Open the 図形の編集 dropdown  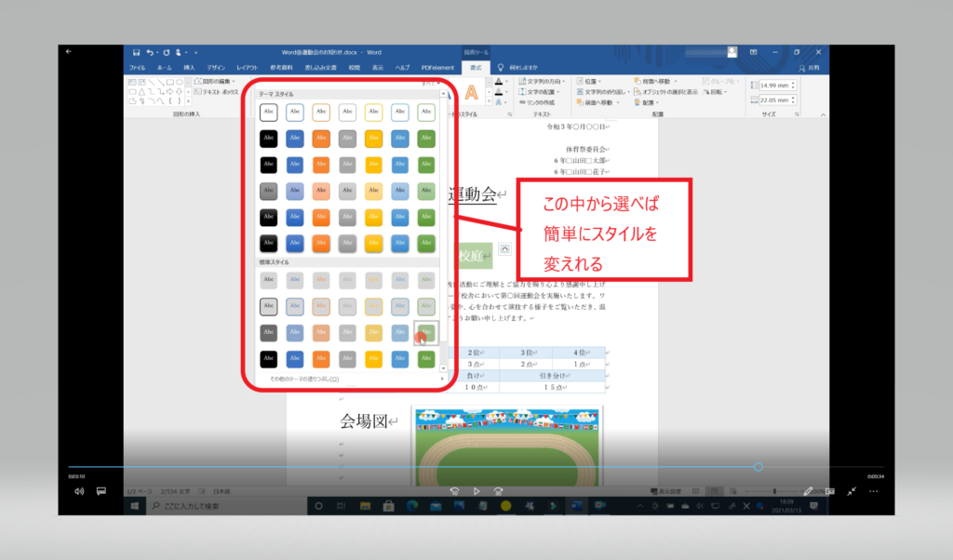[x=217, y=82]
